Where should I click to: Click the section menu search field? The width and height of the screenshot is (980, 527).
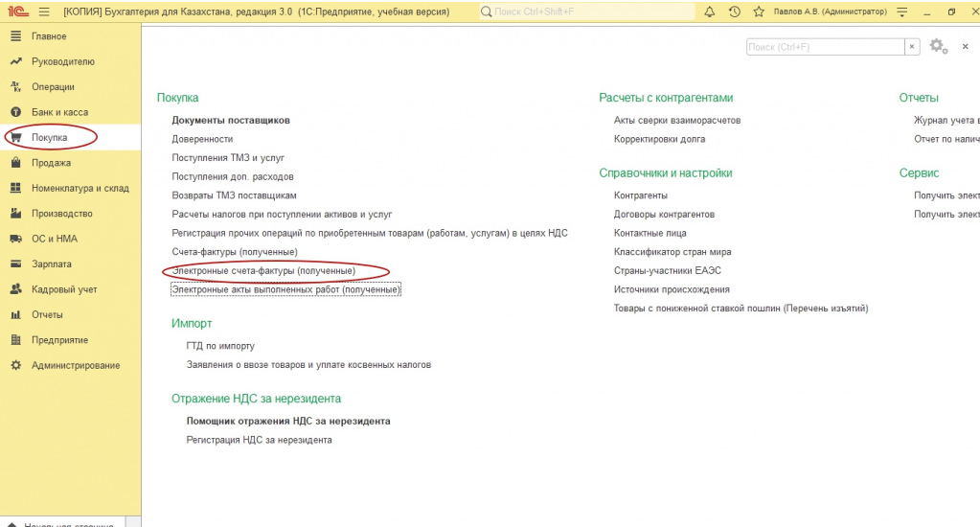(825, 46)
